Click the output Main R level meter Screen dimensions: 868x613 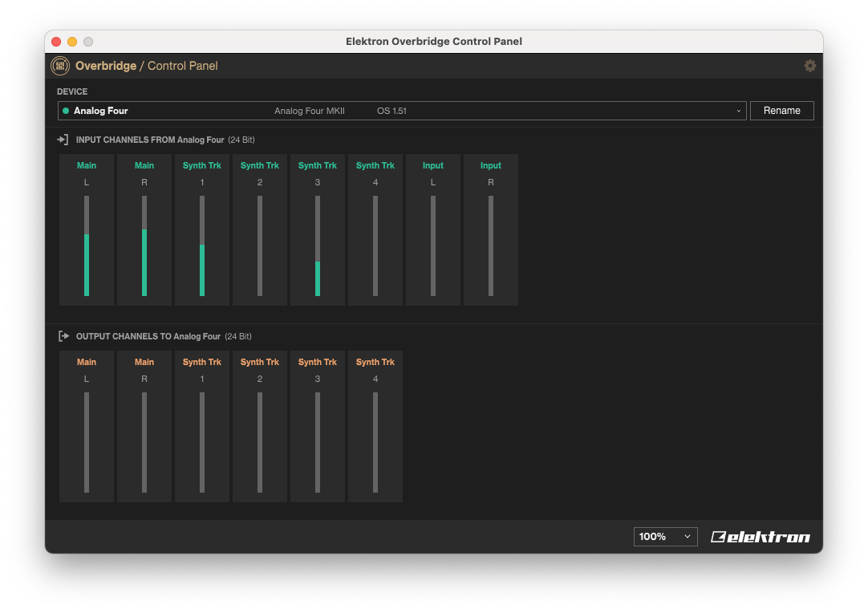pyautogui.click(x=144, y=442)
